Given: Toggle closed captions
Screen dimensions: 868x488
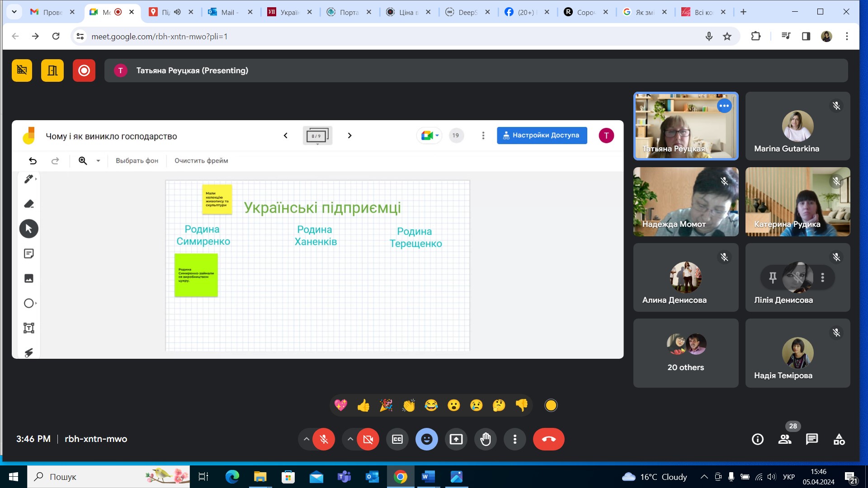Looking at the screenshot, I should click(397, 439).
